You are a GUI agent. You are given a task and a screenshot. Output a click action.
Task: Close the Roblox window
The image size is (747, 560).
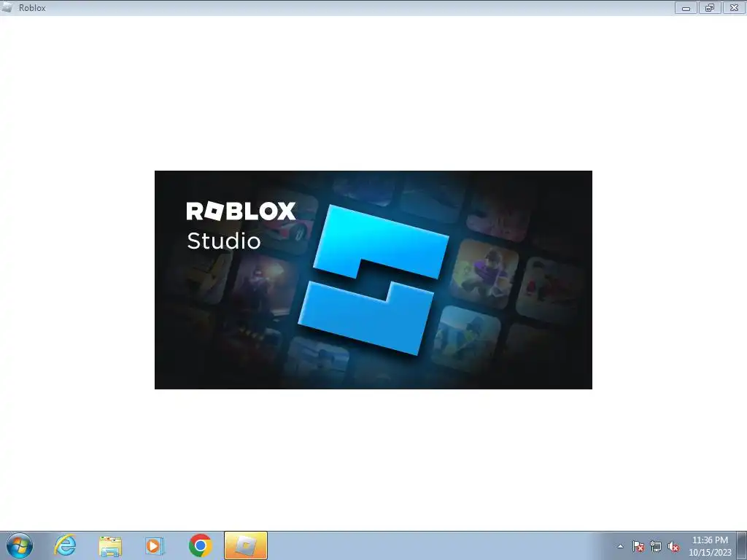pyautogui.click(x=734, y=7)
